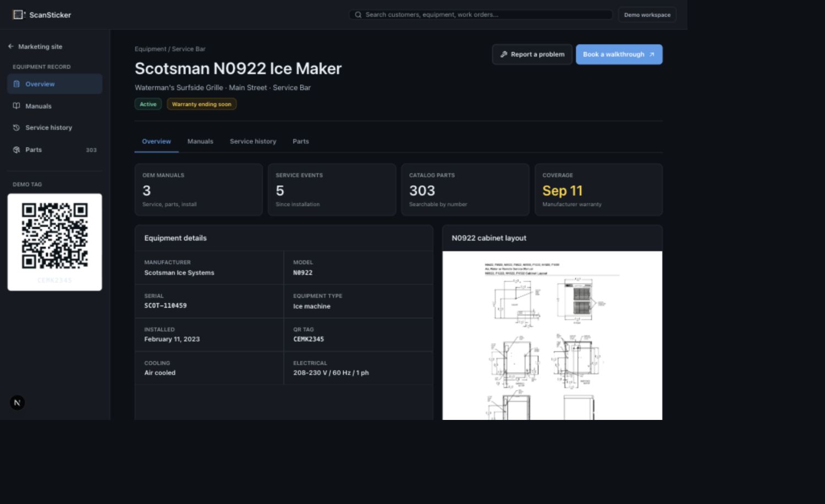This screenshot has width=825, height=504.
Task: Click equipment type value Ice machine
Action: (x=312, y=306)
